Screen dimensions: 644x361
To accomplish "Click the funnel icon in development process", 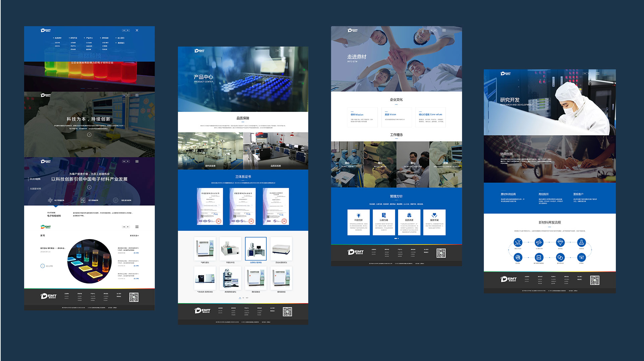I will 560,242.
